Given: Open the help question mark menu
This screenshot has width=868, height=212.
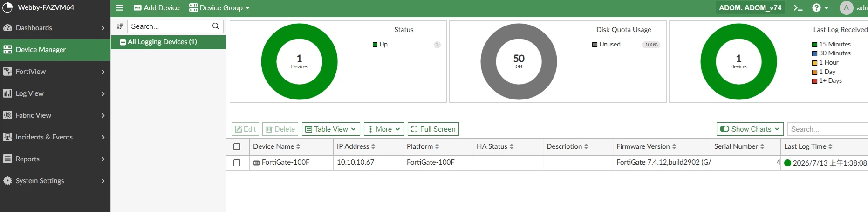Looking at the screenshot, I should pyautogui.click(x=820, y=8).
